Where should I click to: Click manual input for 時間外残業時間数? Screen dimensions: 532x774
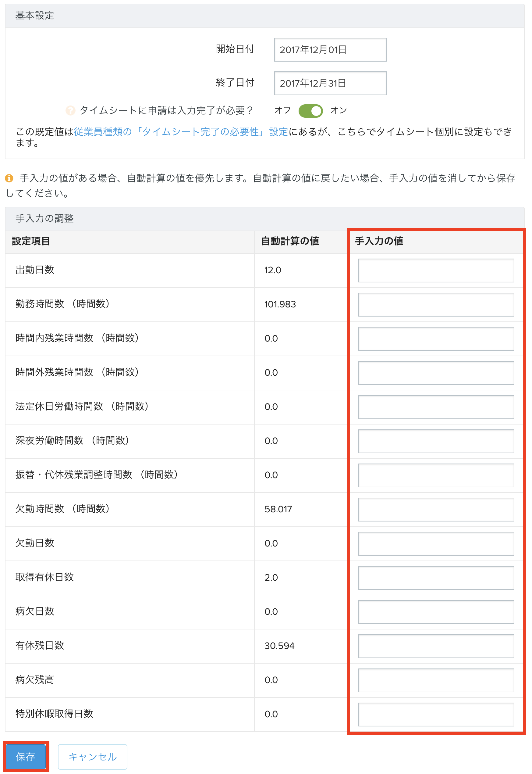click(436, 373)
